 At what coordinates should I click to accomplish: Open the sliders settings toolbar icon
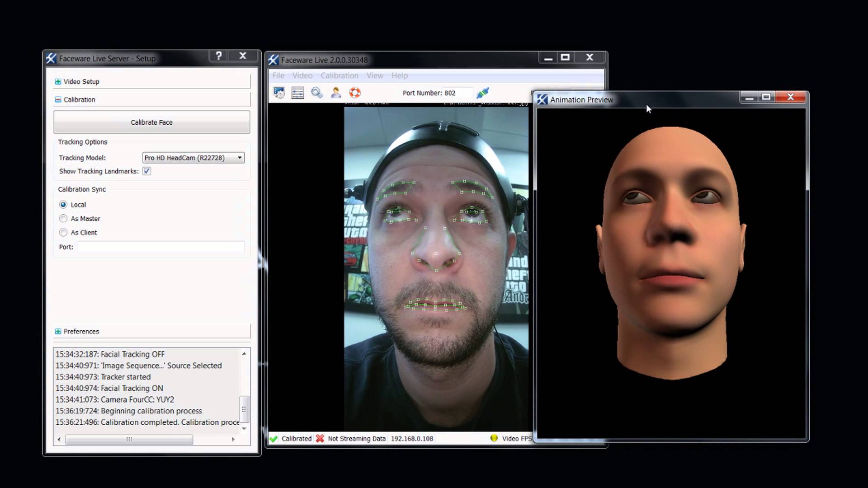[298, 93]
